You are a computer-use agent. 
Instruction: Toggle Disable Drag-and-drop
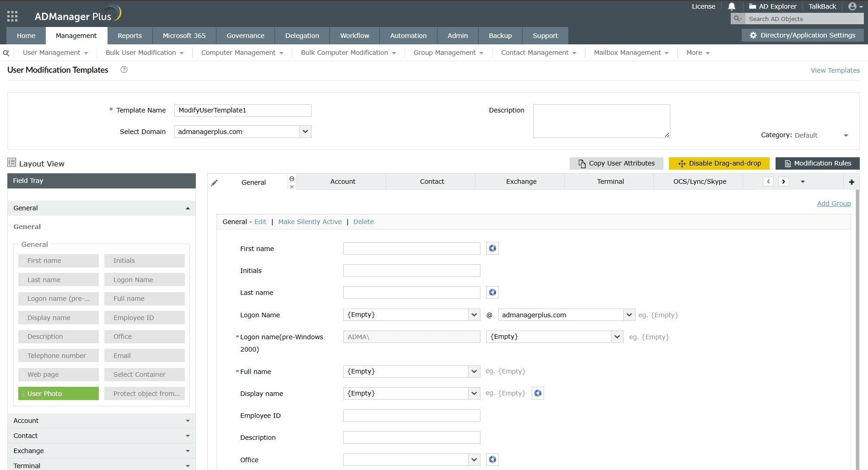[718, 163]
